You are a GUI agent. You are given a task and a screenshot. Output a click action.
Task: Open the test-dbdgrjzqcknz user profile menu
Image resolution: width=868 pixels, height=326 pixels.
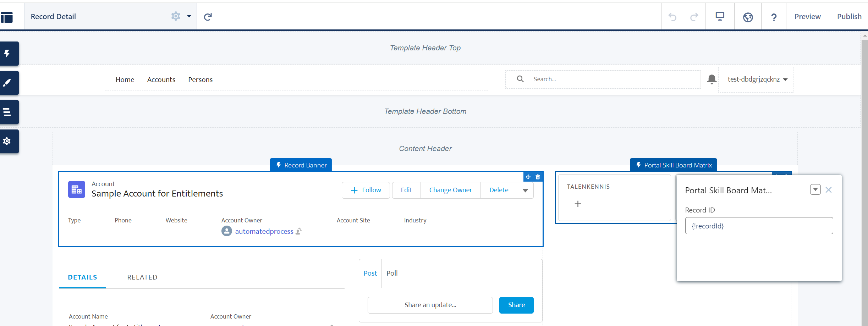point(757,79)
